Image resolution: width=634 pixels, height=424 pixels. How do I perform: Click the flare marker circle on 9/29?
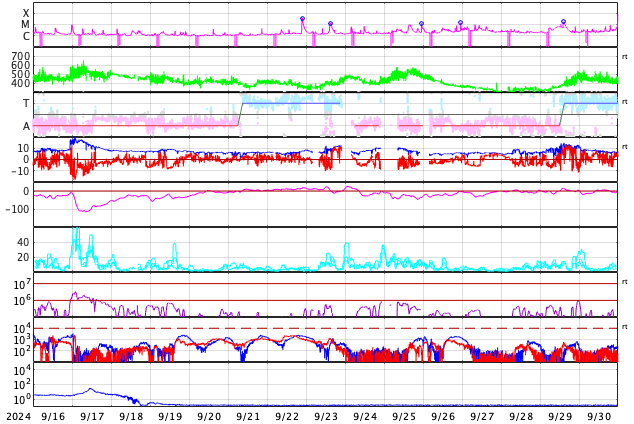(x=563, y=21)
